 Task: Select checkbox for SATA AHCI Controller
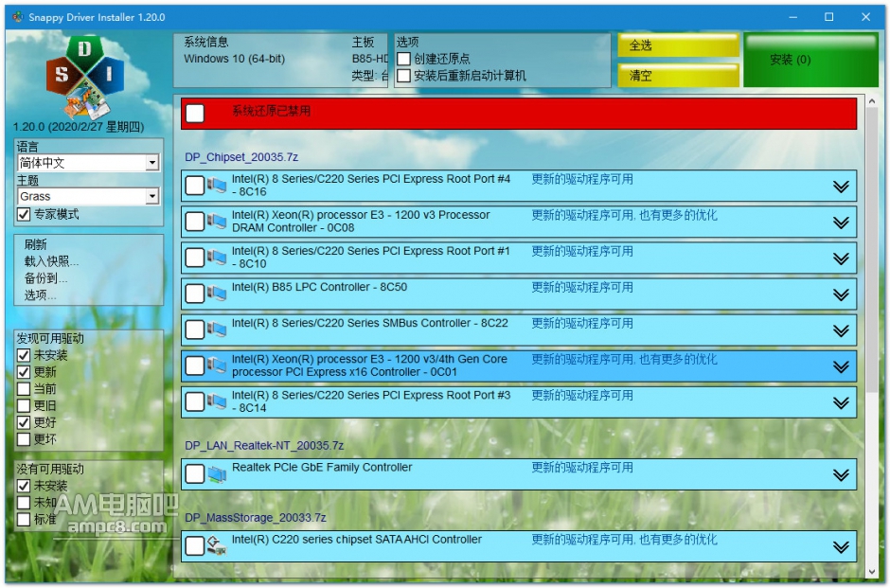(x=195, y=546)
